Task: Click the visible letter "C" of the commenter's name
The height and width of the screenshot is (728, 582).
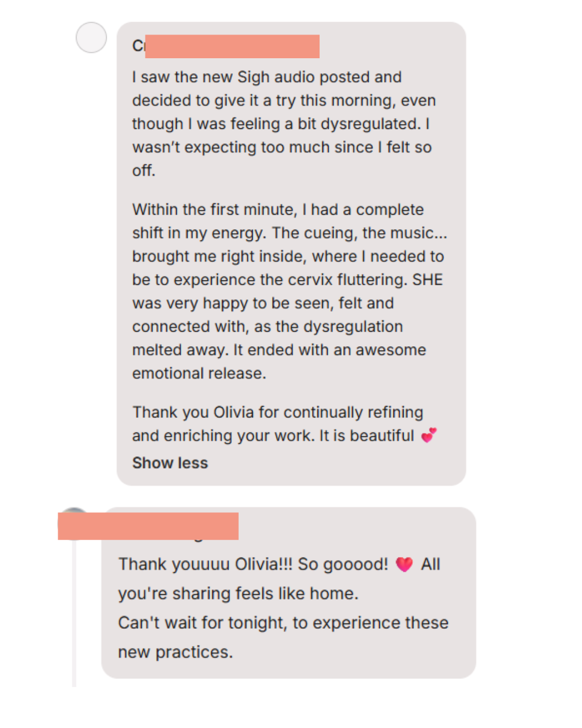Action: click(x=138, y=46)
